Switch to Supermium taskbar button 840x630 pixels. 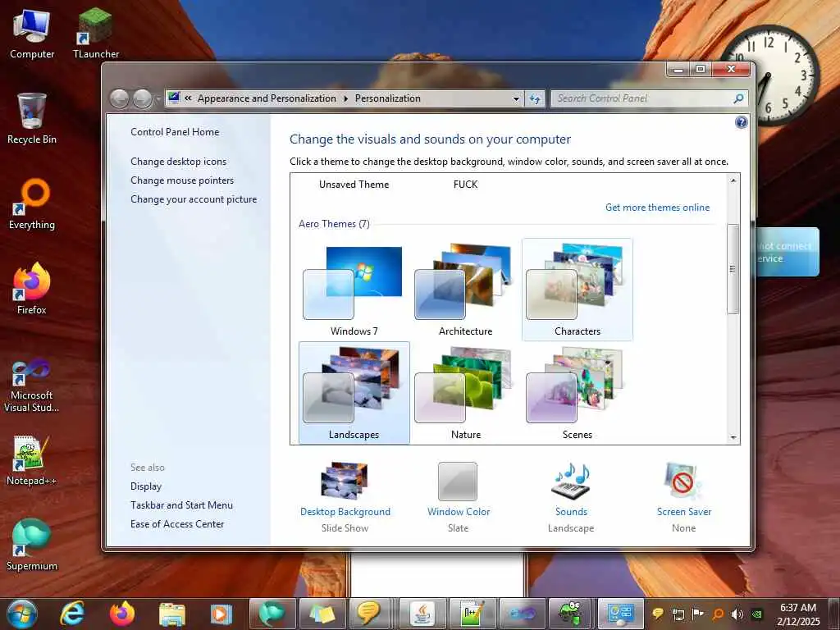pyautogui.click(x=272, y=614)
